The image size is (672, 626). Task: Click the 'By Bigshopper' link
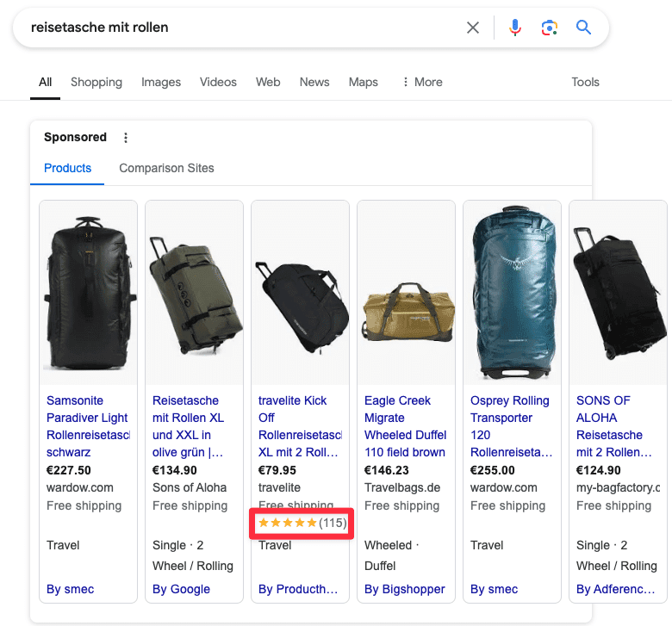click(405, 589)
